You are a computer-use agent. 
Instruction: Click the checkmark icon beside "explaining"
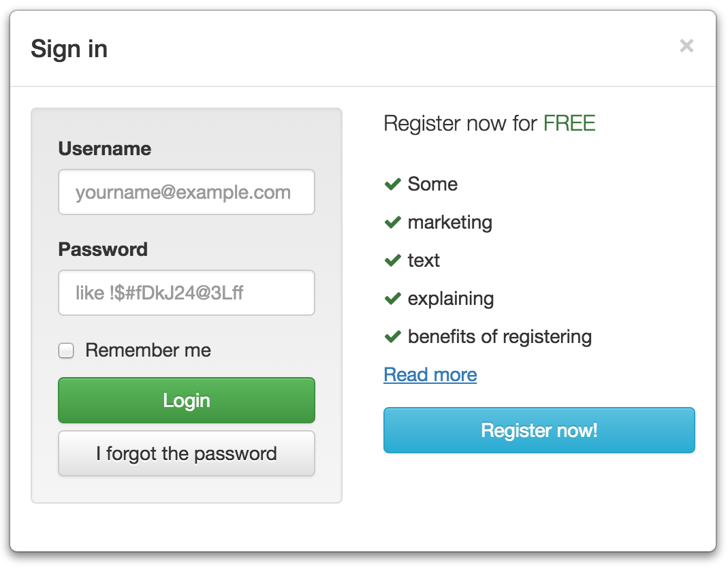[393, 298]
